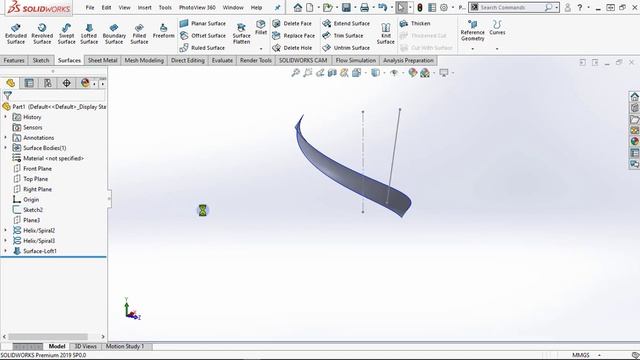Select Sketch2 in the feature tree
Viewport: 640px width, 360px height.
coord(33,210)
